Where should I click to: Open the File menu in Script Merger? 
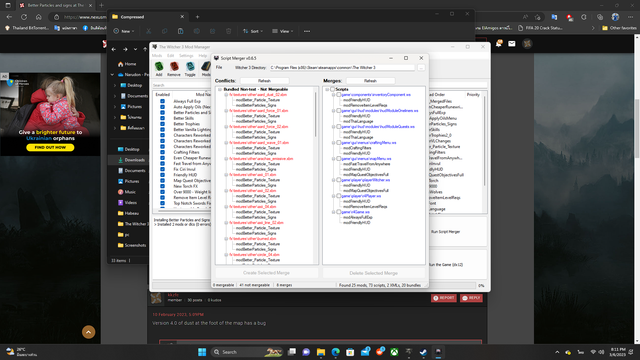click(x=219, y=67)
